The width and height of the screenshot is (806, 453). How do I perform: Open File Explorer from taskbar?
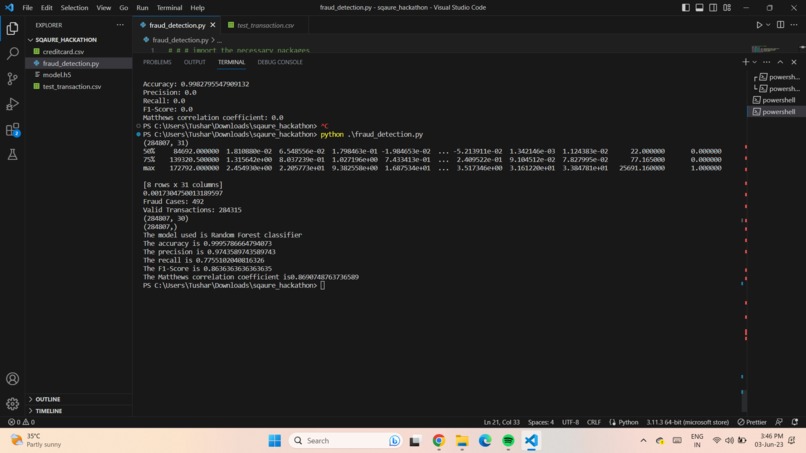(462, 441)
